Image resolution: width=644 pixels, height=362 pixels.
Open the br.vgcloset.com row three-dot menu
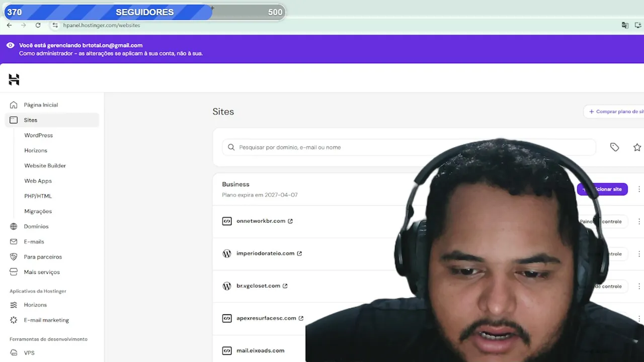click(639, 286)
